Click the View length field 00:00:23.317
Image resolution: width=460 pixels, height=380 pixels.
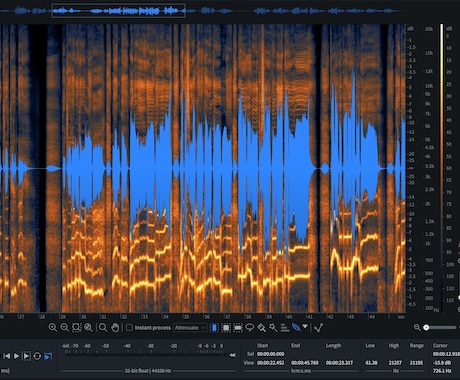[x=339, y=363]
